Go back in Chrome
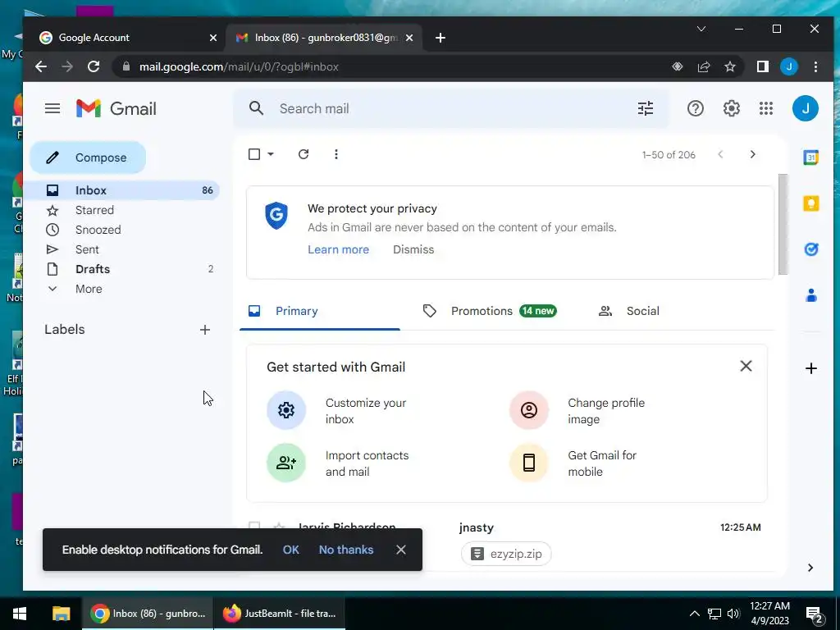 tap(41, 66)
